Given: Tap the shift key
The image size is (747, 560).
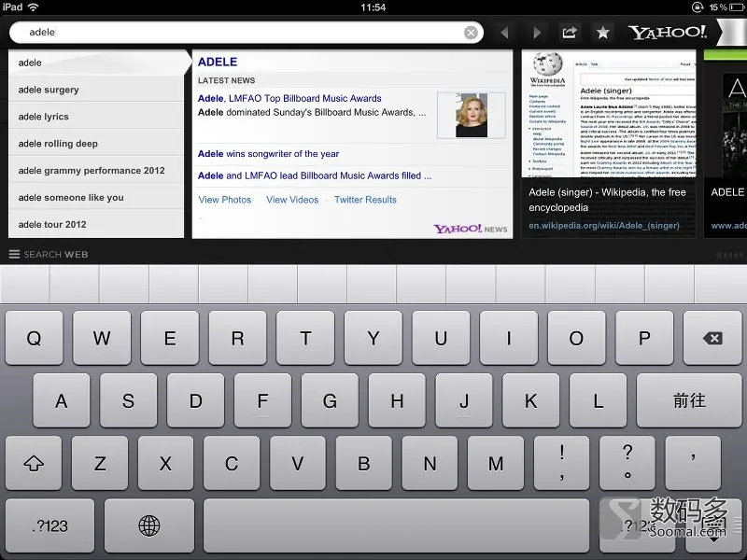Looking at the screenshot, I should 34,463.
